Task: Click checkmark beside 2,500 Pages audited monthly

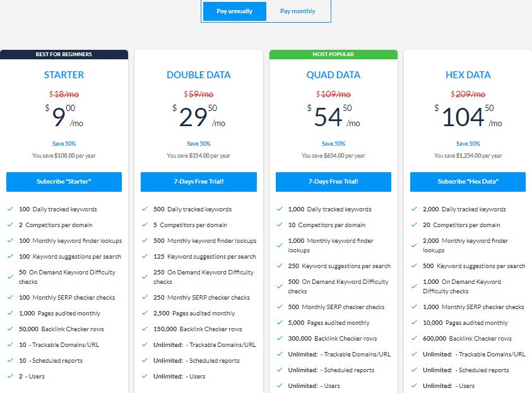Action: 145,313
